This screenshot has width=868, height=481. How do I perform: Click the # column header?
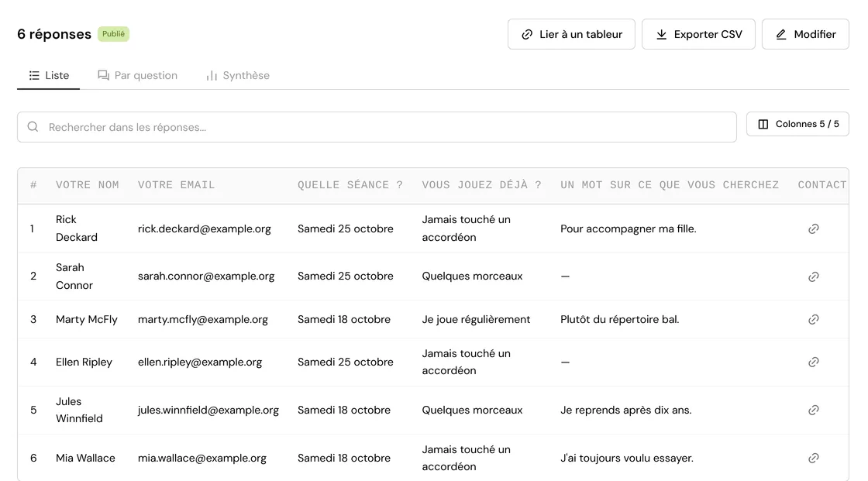pyautogui.click(x=33, y=185)
